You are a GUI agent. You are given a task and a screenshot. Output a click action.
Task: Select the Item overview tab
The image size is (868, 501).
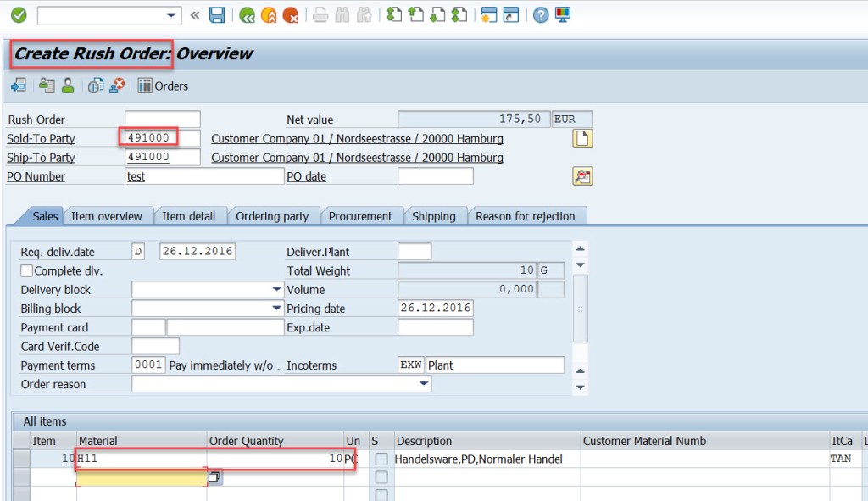108,215
